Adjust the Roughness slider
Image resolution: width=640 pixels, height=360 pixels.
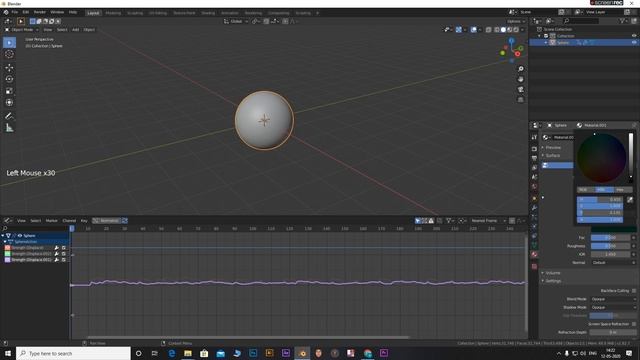pos(610,246)
